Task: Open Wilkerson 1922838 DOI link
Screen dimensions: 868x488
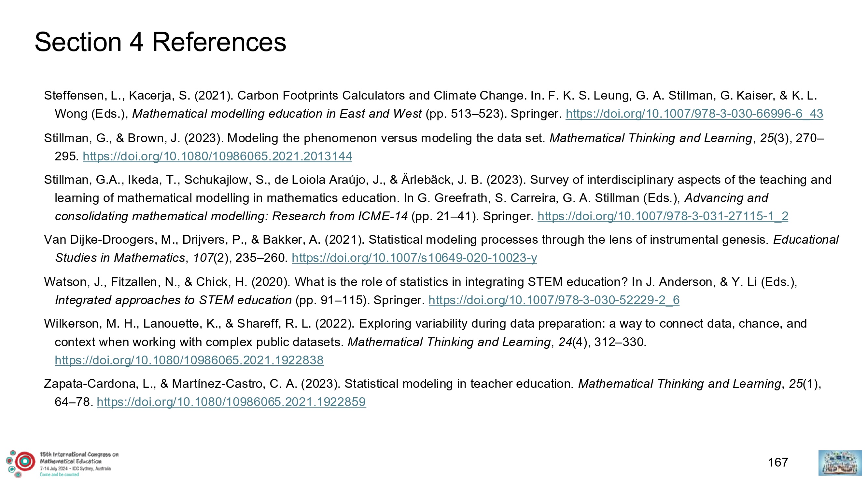Action: pyautogui.click(x=189, y=360)
